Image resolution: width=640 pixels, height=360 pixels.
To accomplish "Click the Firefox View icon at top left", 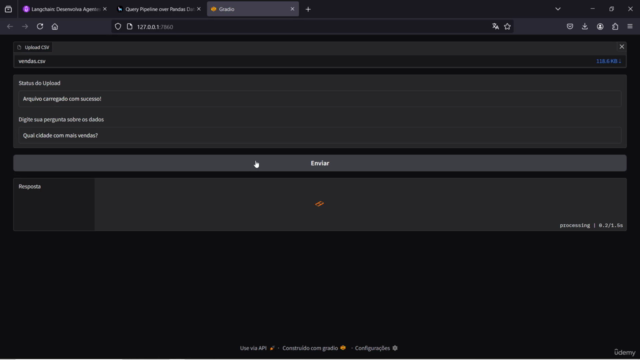I will 9,9.
